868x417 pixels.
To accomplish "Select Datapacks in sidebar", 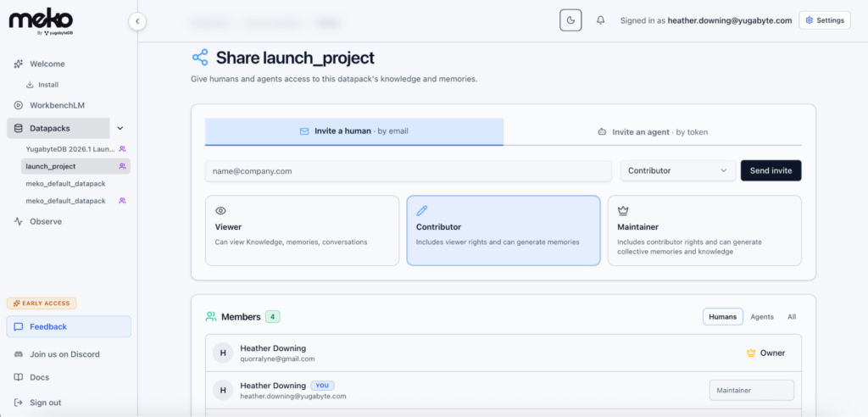I will pyautogui.click(x=58, y=128).
